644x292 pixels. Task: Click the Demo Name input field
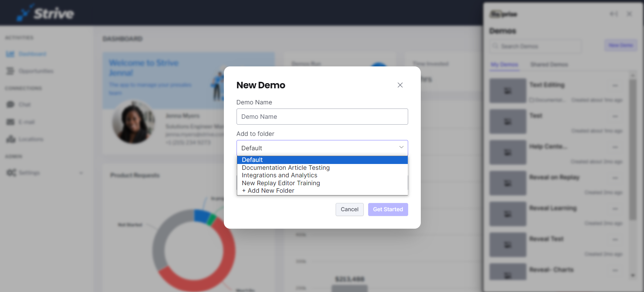tap(322, 117)
